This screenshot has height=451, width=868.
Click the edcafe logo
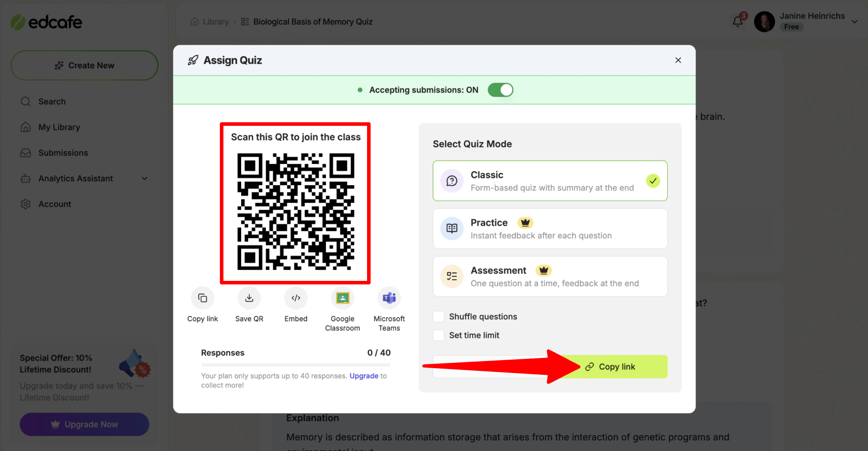pyautogui.click(x=47, y=22)
